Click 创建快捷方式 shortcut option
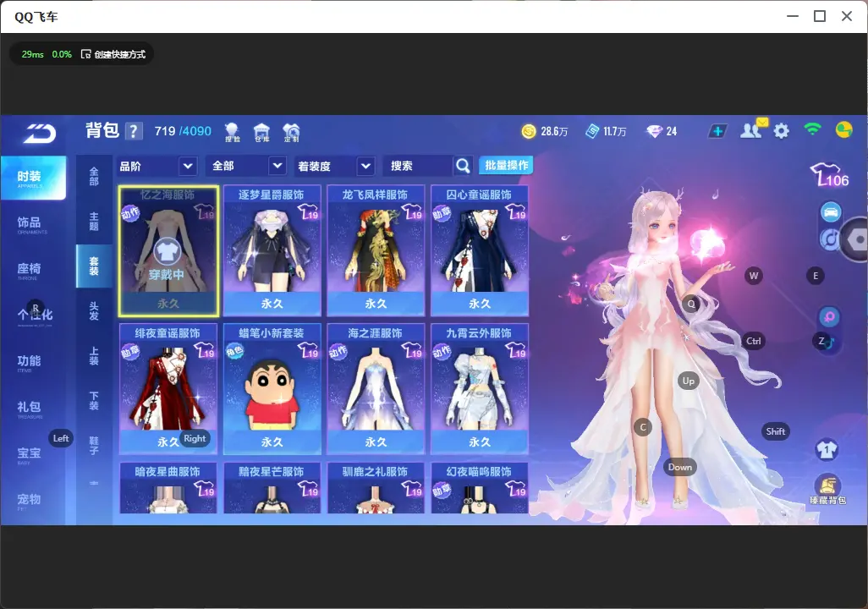The height and width of the screenshot is (609, 868). (x=113, y=54)
